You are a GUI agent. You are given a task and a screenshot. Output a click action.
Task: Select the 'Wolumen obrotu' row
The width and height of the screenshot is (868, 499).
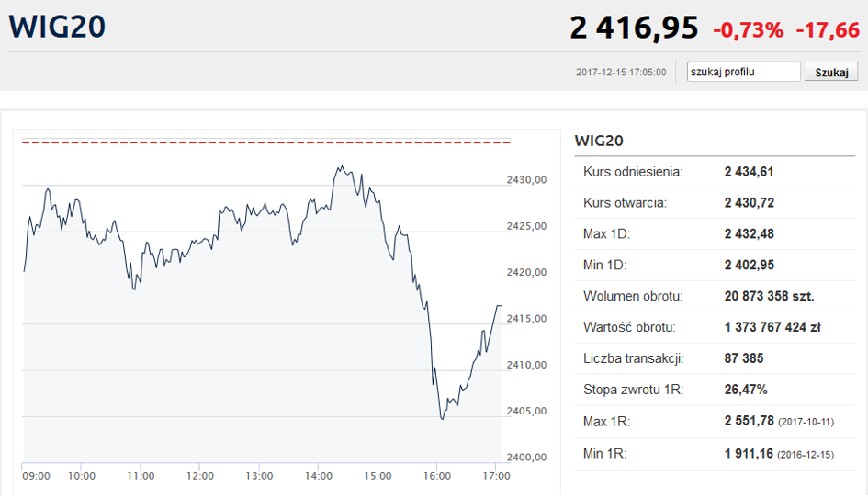tap(716, 297)
